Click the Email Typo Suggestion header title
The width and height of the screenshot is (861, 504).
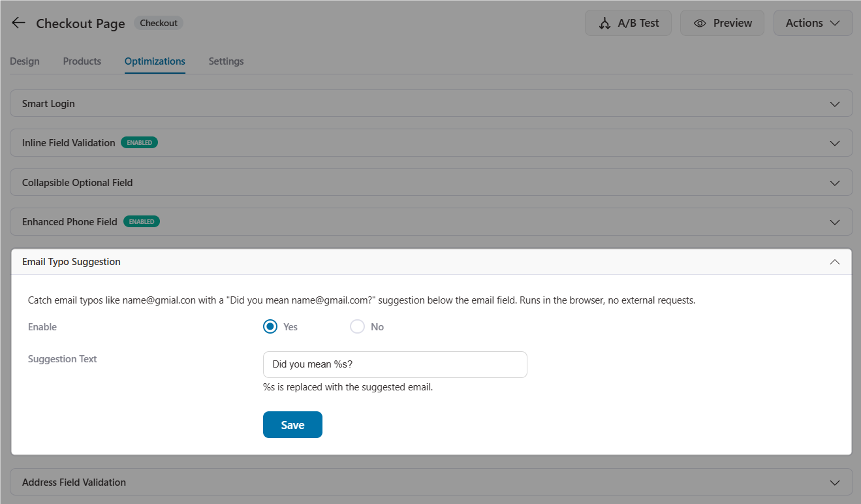(x=71, y=262)
